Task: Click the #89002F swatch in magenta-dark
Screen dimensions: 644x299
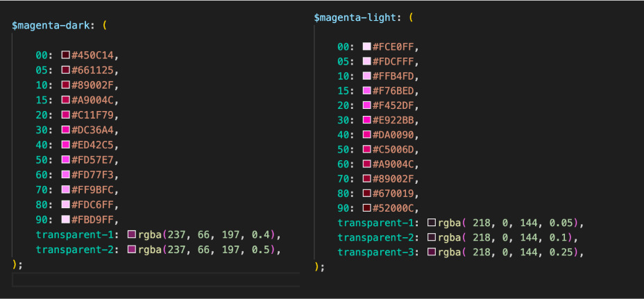Action: tap(66, 85)
